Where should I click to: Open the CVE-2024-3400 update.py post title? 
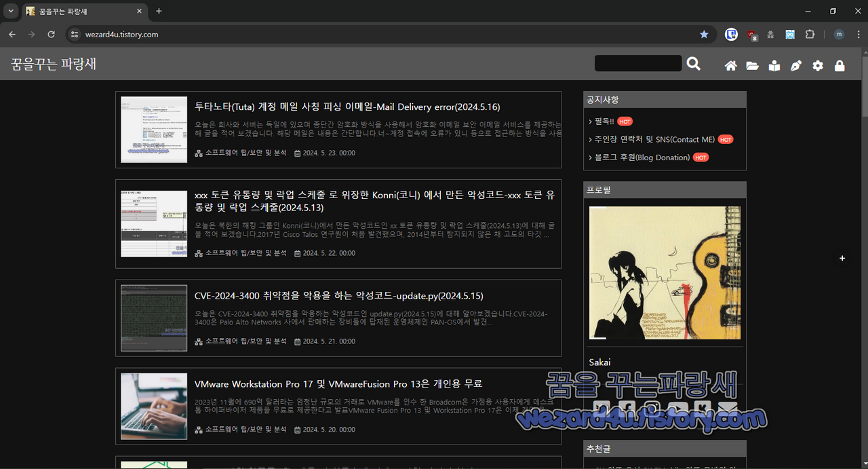pos(339,296)
